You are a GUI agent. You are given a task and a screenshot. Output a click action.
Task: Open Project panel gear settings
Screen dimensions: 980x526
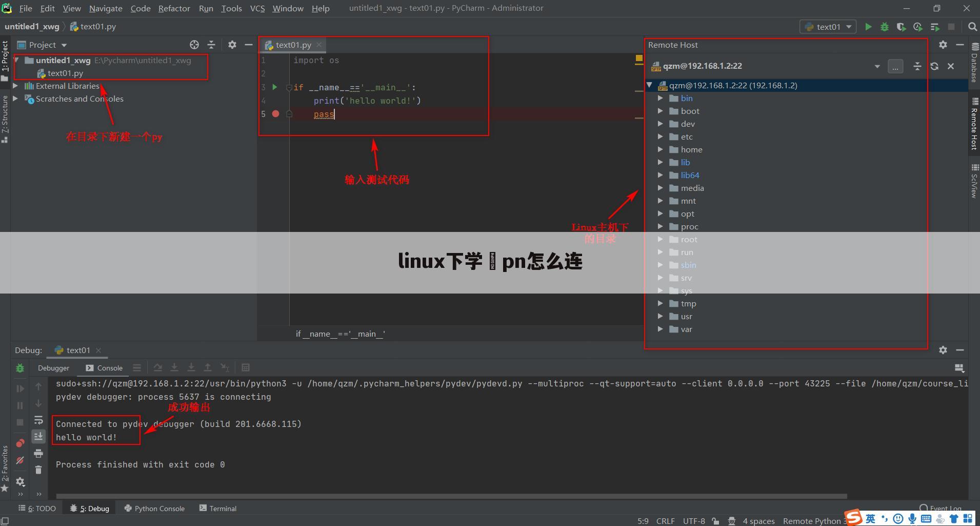coord(232,45)
